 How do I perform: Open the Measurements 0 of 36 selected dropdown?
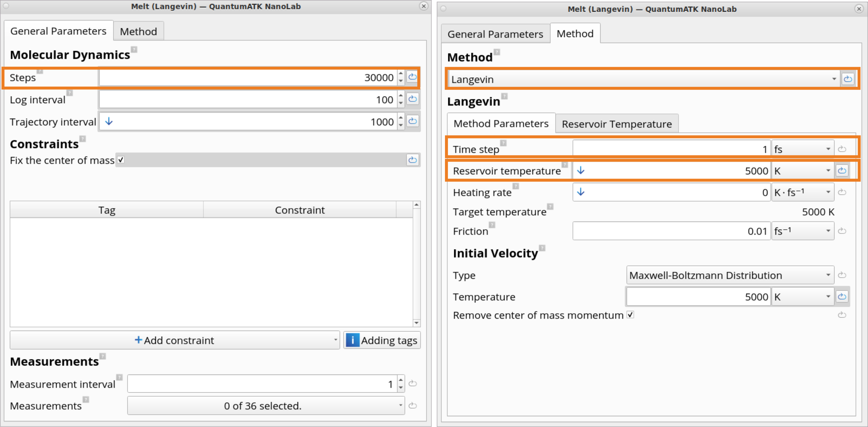coord(266,405)
